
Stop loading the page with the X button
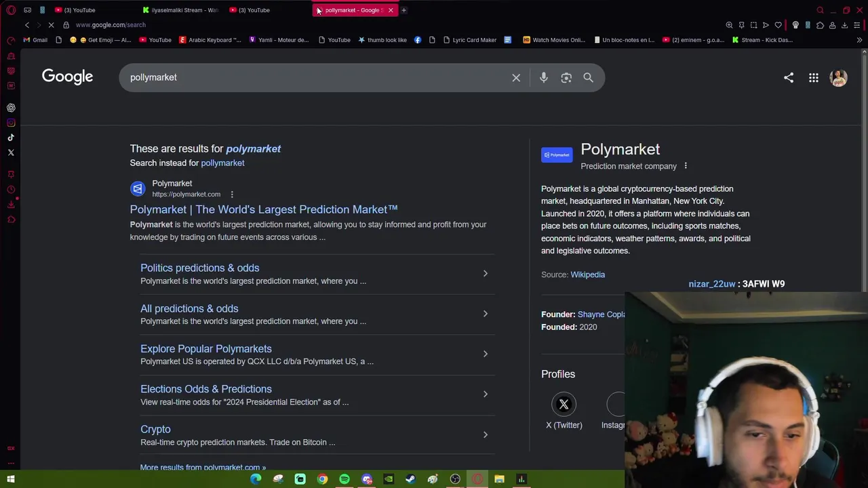[x=52, y=25]
